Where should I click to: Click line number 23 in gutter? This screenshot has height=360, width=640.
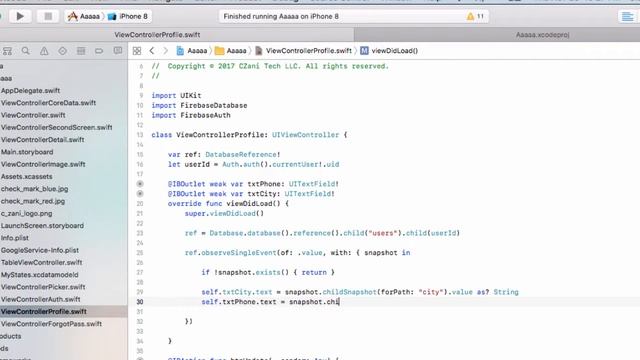(x=140, y=233)
